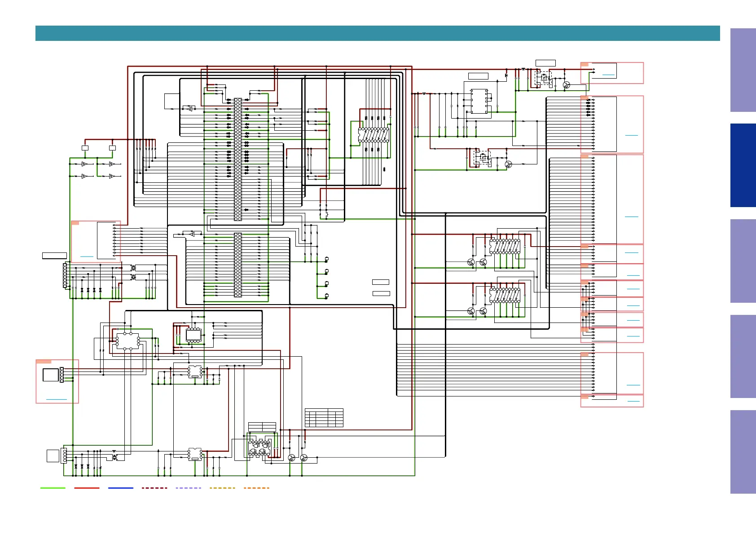This screenshot has height=535, width=756.
Task: Follow the cyan link in the top-right connector box
Action: coord(608,75)
